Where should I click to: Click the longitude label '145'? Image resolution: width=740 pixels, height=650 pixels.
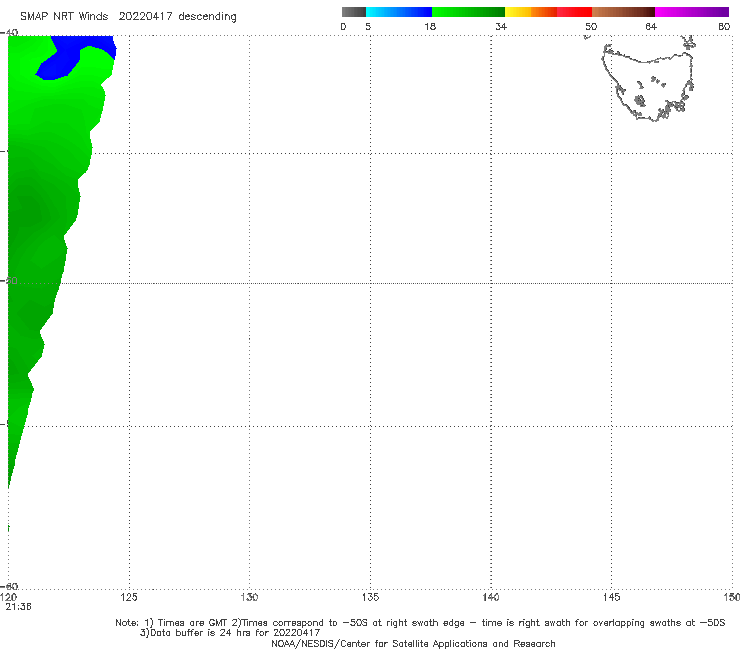pyautogui.click(x=611, y=598)
